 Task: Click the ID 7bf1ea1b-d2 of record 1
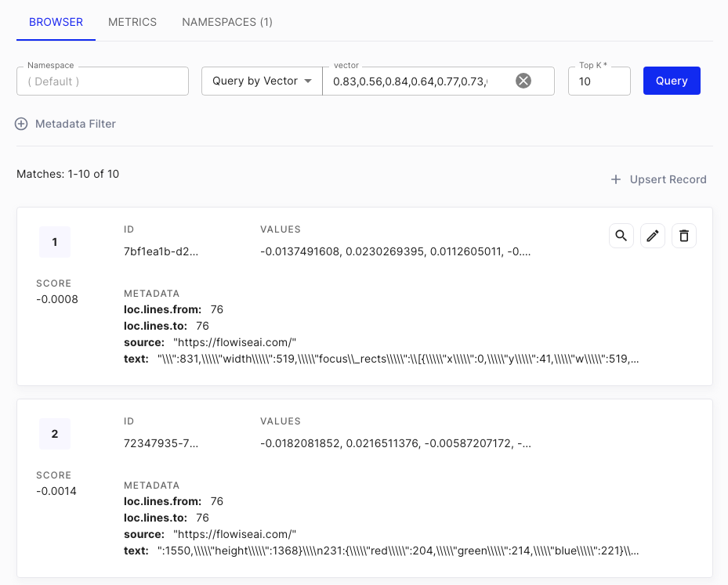pyautogui.click(x=161, y=252)
